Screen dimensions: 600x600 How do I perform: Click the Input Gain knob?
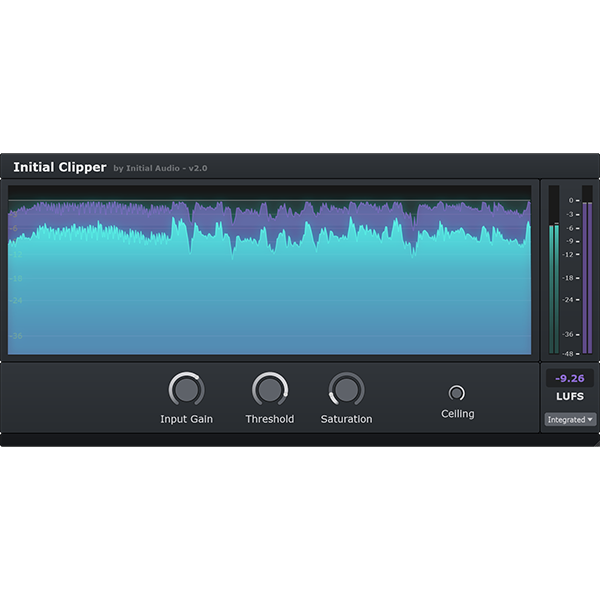click(x=186, y=389)
